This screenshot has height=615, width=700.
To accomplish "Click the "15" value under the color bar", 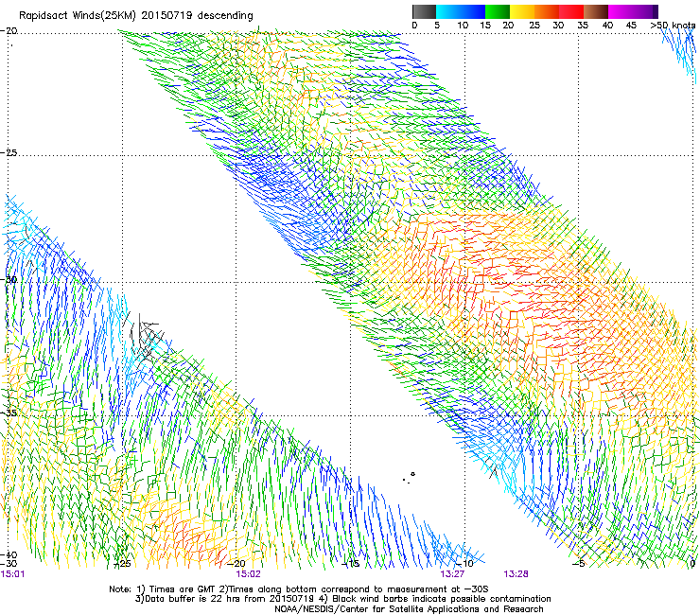I will (485, 26).
